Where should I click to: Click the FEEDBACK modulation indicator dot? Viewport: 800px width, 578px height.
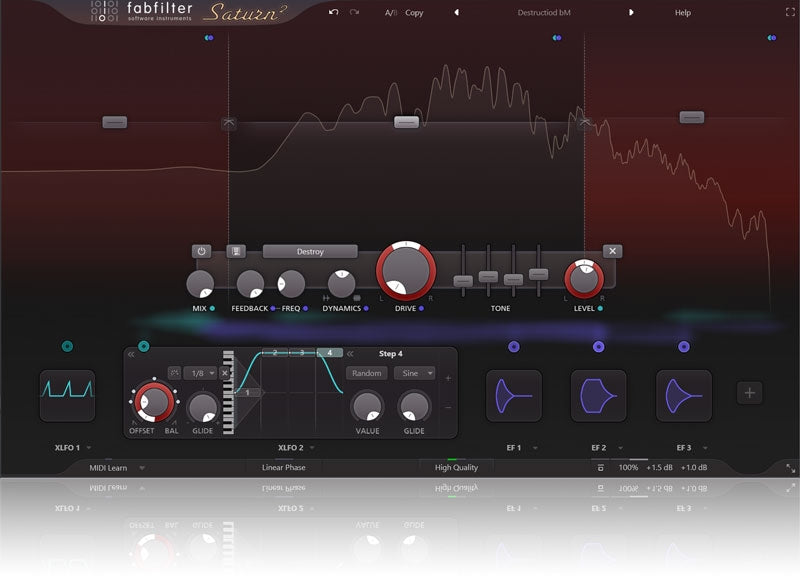pos(273,308)
